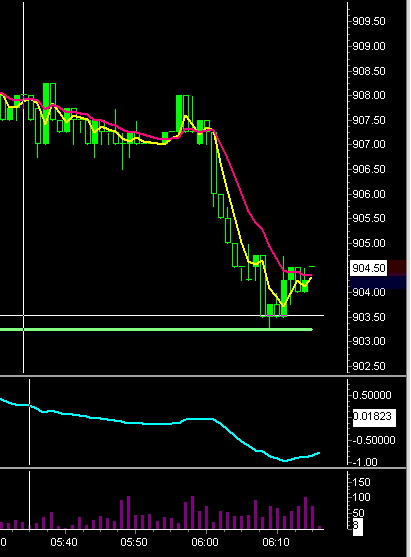
Task: Click the thick green horizontal support line
Action: [x=156, y=330]
